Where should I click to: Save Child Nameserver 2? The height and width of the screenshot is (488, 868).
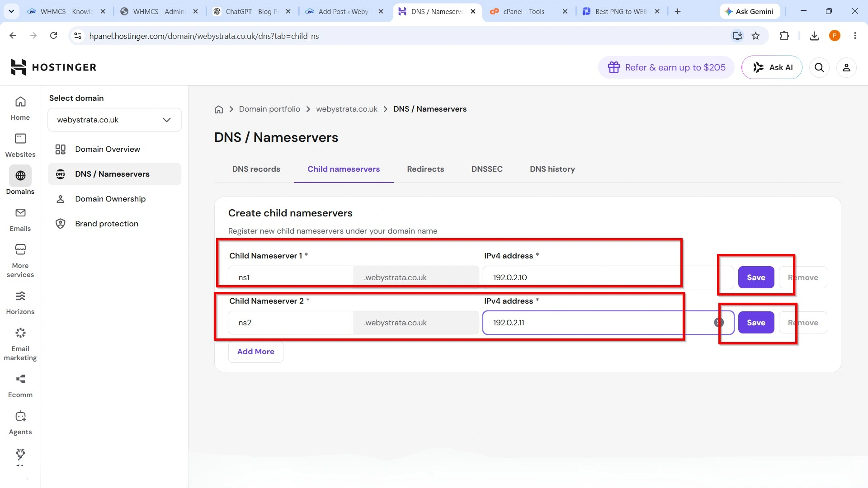[756, 323]
